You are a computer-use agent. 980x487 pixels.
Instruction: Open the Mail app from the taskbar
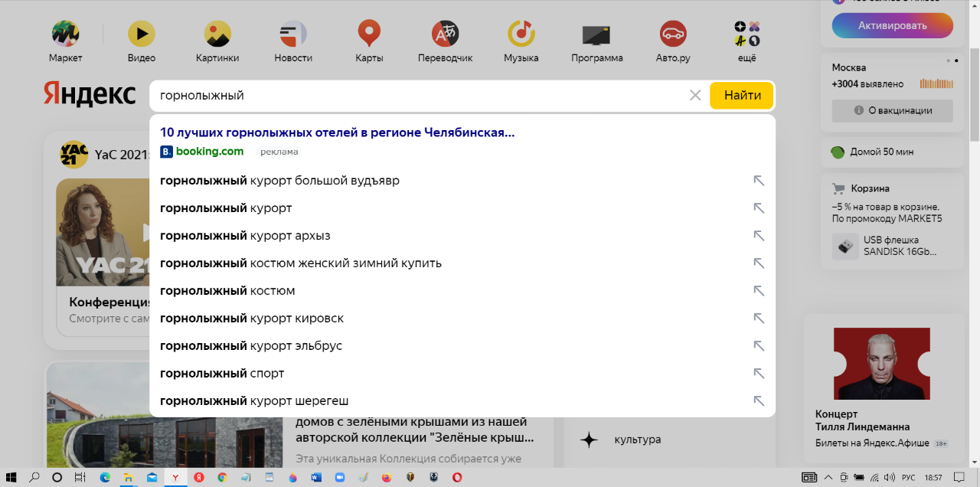click(152, 477)
